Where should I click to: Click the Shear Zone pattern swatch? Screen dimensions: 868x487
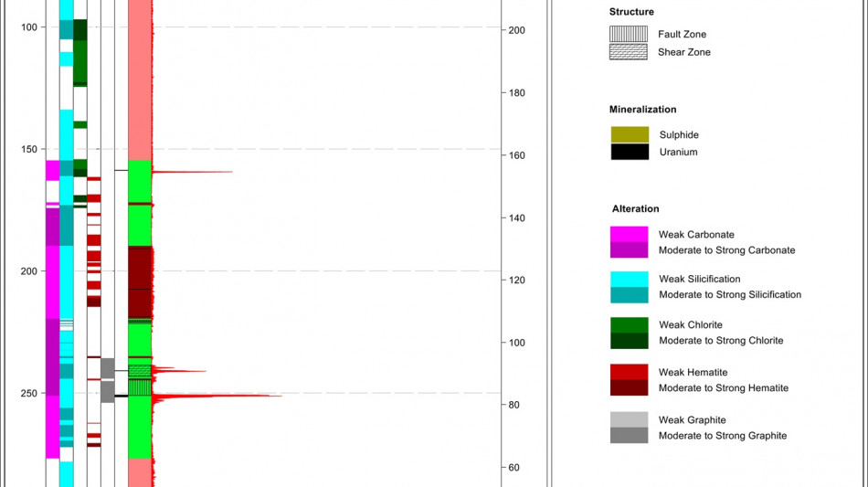coord(629,52)
